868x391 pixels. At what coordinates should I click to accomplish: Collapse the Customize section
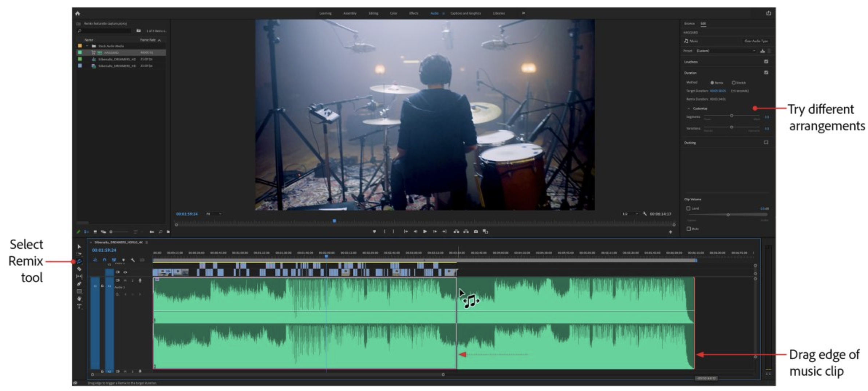[x=689, y=108]
